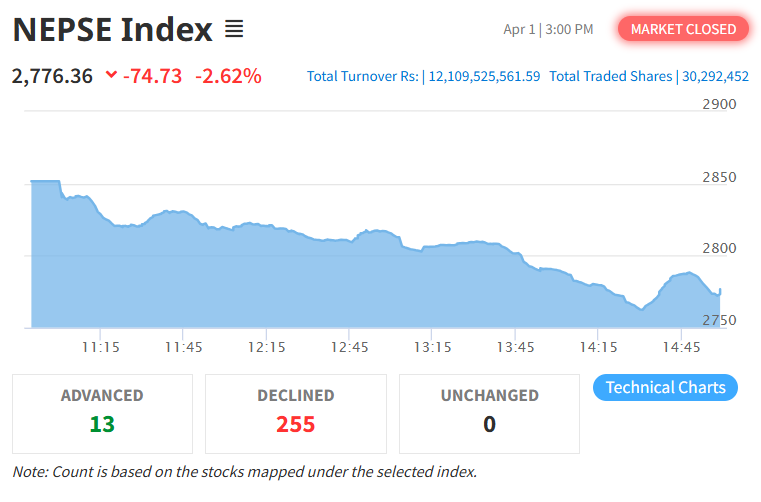
Task: Click the Technical Charts button
Action: 665,387
